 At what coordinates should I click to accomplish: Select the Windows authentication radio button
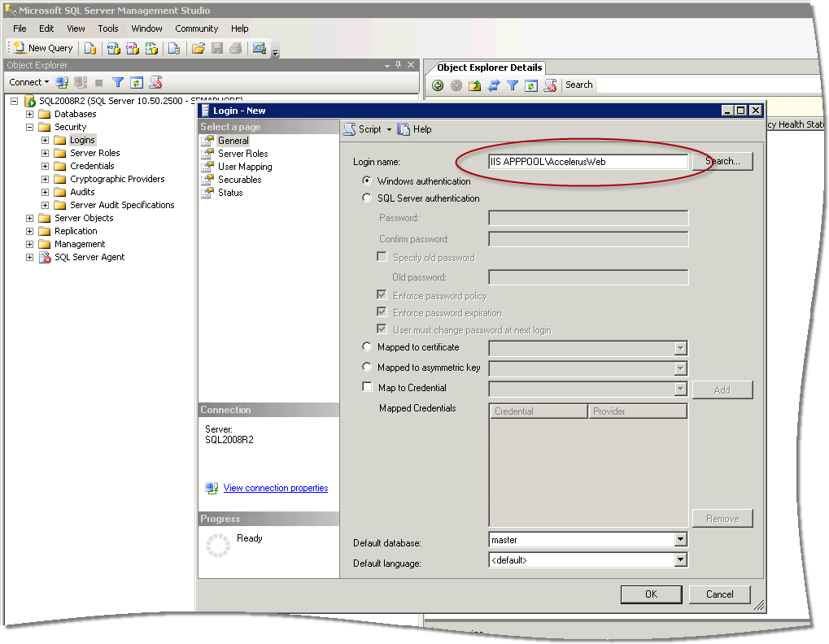(366, 181)
